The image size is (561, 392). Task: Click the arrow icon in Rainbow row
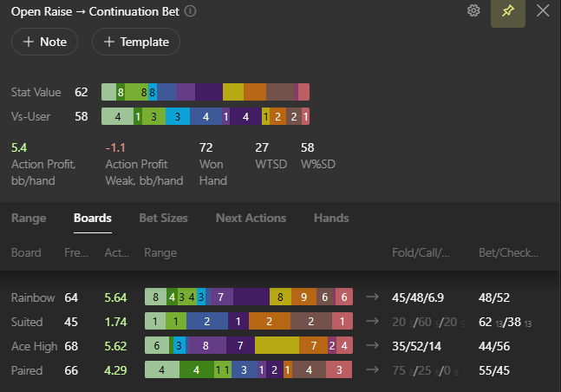[372, 297]
